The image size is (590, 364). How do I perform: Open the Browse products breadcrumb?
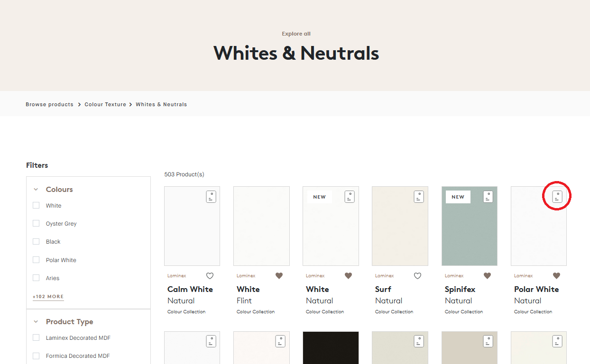click(49, 104)
